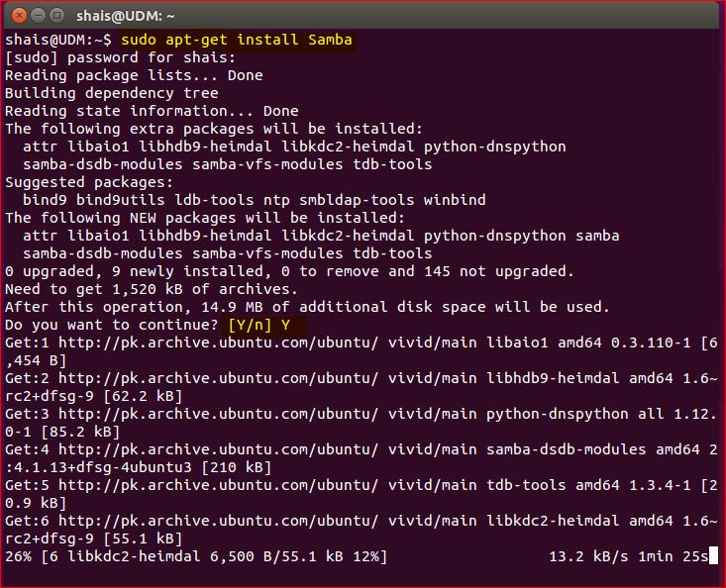The image size is (726, 588).
Task: Click the ':4.1.13+dfsg-4ubuntu3 [210 kB]' continuation line
Action: [138, 467]
